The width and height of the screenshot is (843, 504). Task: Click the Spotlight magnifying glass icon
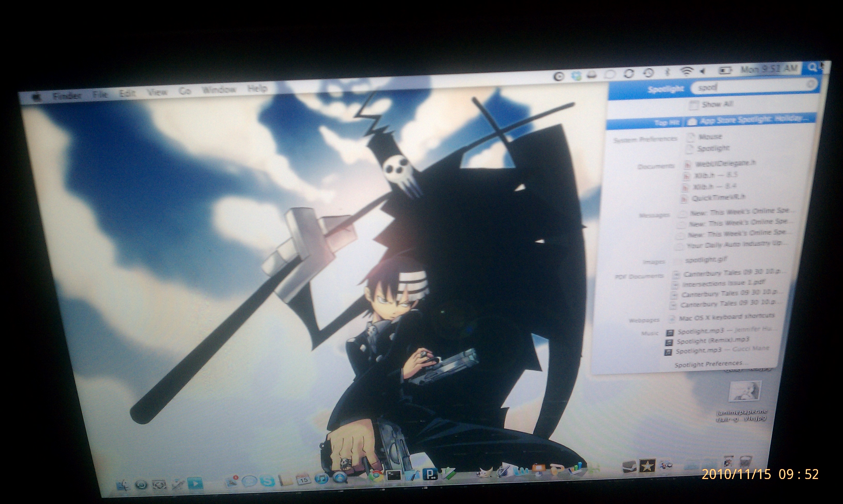pyautogui.click(x=812, y=68)
